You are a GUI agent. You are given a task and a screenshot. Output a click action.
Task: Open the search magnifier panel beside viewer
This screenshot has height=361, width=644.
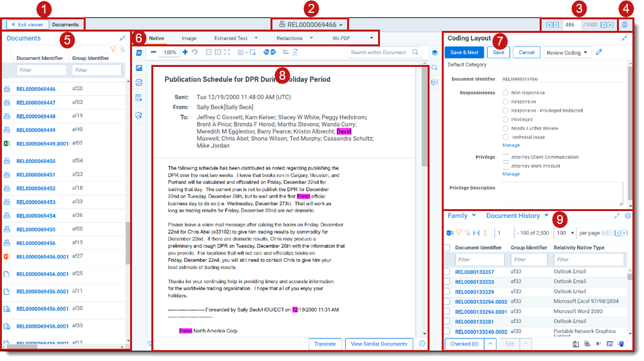435,68
